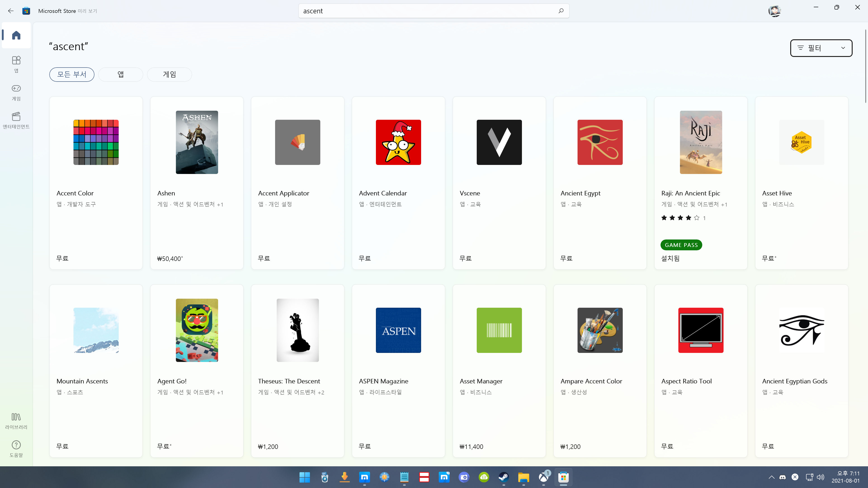Open the Agent Go! game cover

click(x=197, y=330)
